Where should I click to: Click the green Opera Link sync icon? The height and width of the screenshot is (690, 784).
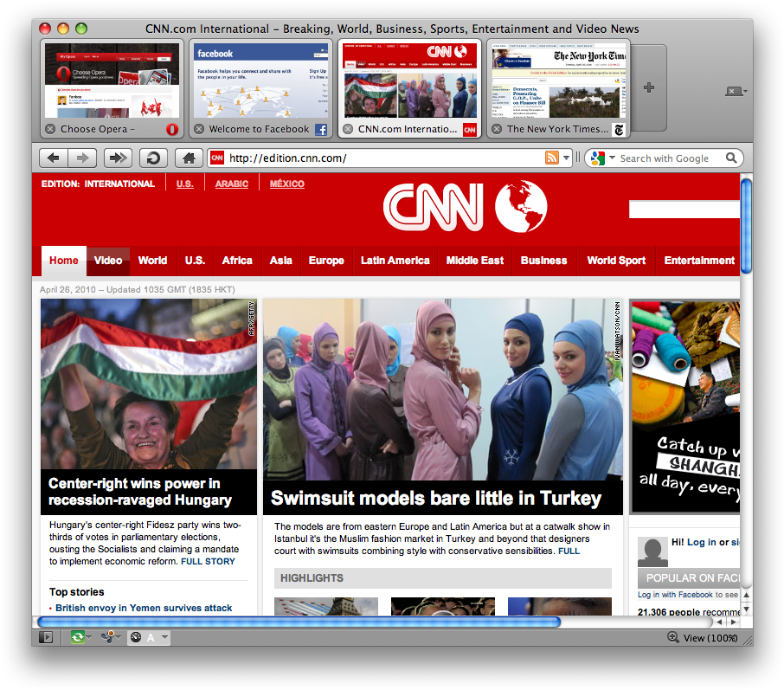tap(78, 637)
